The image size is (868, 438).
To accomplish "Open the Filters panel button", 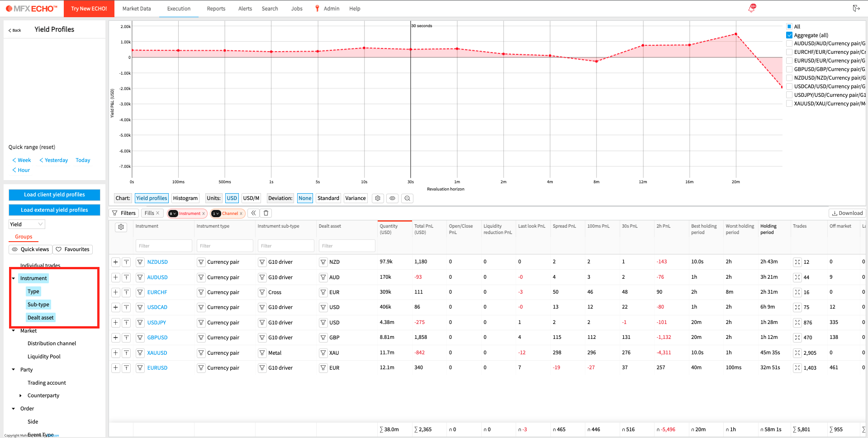I will pos(124,213).
